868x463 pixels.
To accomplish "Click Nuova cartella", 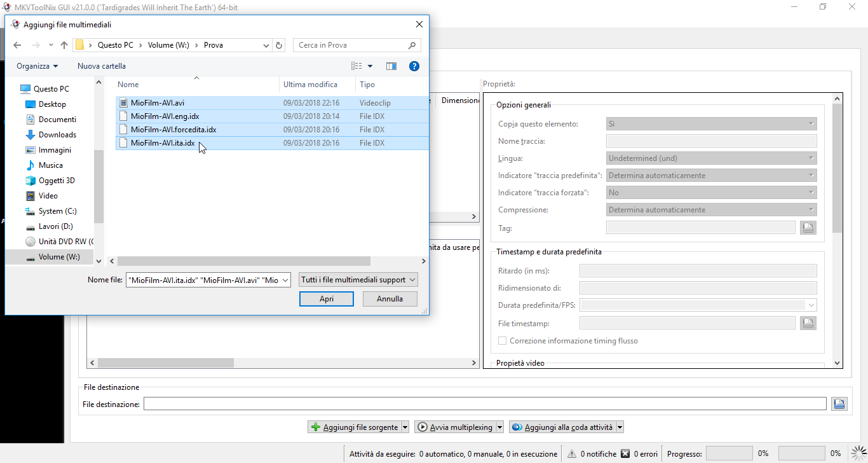I will (x=102, y=66).
